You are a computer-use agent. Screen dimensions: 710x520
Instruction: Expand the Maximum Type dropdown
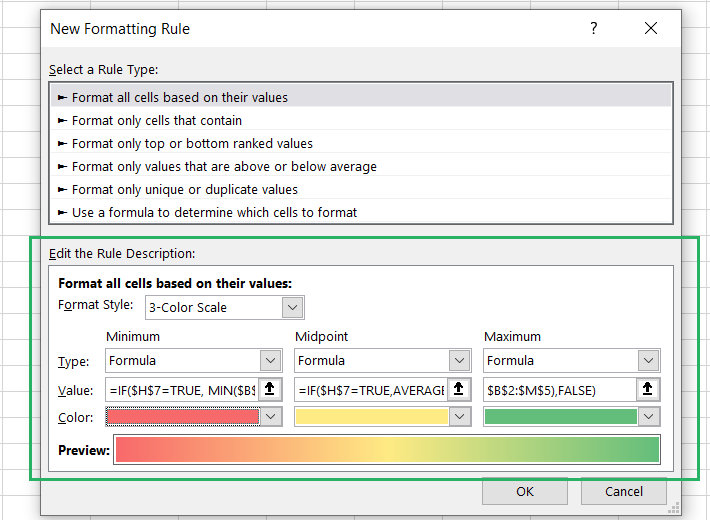(649, 361)
